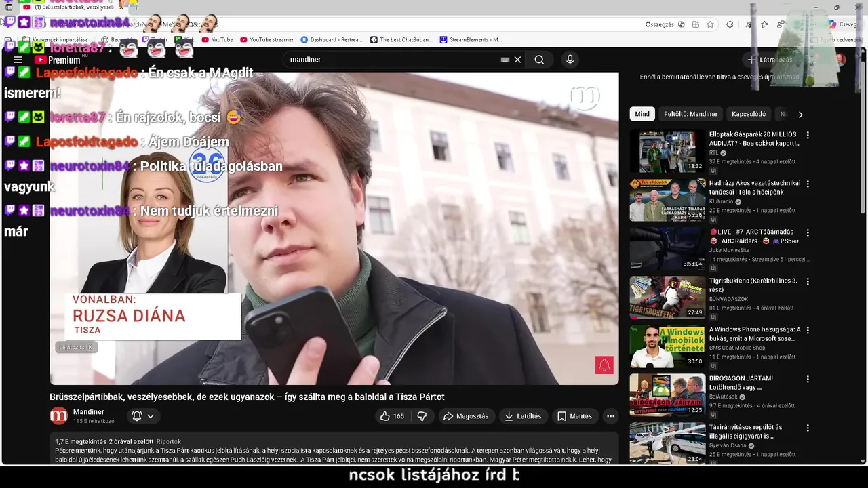Open BÍRÓSÁGON JÁRTAM 12:25 thumbnail
This screenshot has width=868, height=488.
[x=667, y=395]
